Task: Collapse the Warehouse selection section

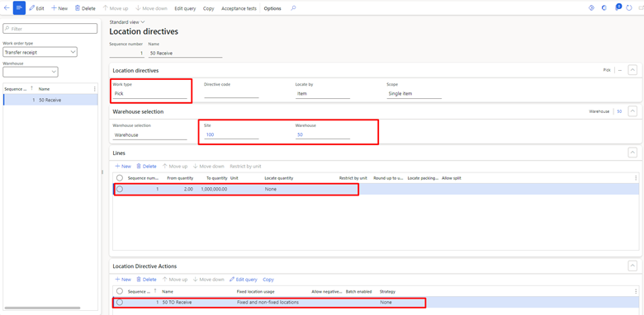Action: (633, 111)
